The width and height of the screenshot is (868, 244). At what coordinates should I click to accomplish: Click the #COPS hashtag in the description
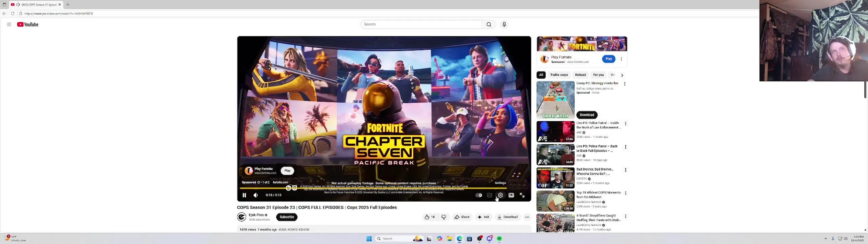click(x=292, y=229)
